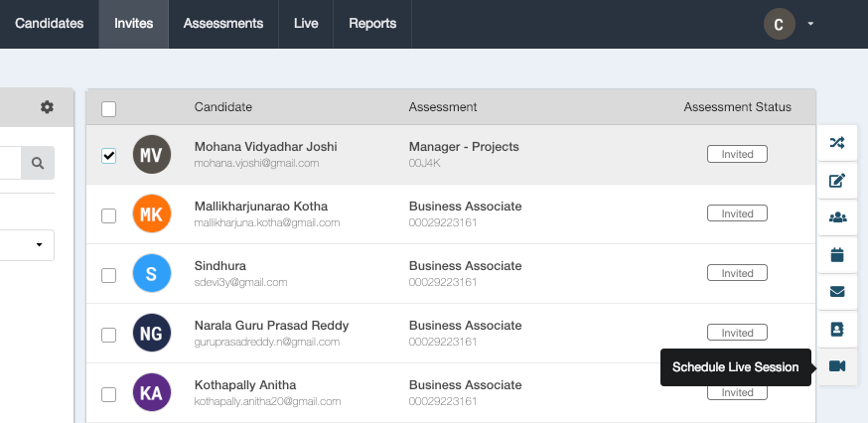Open the Assessments tab
868x423 pixels.
(223, 24)
